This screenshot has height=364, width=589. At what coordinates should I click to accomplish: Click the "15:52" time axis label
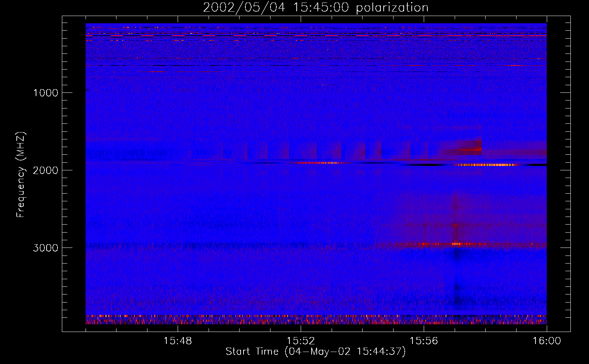click(x=301, y=341)
